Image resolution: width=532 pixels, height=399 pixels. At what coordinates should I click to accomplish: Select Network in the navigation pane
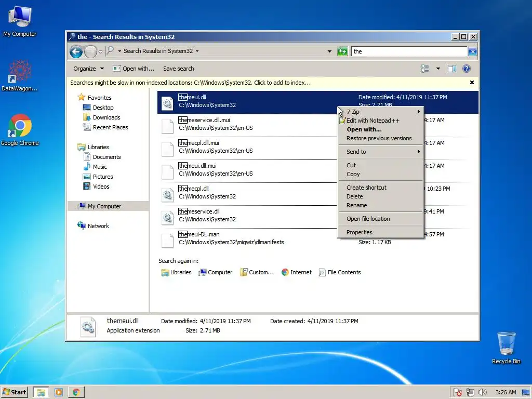[x=98, y=226]
